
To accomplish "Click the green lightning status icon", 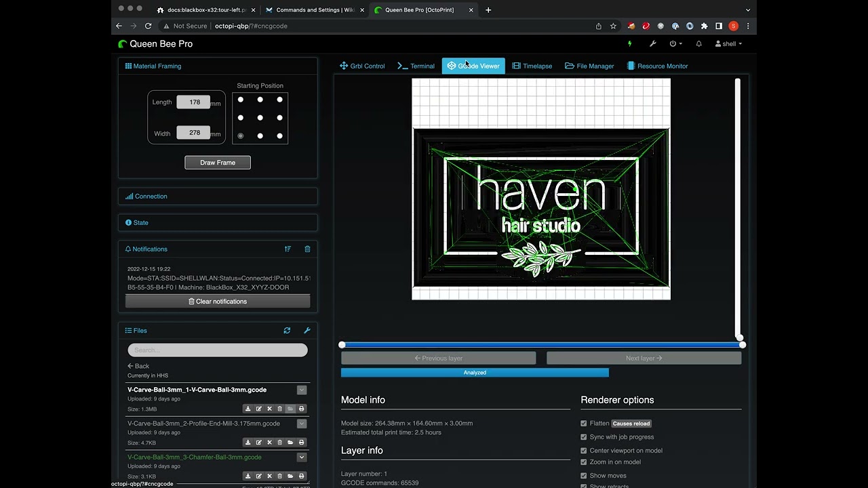I will click(x=629, y=44).
